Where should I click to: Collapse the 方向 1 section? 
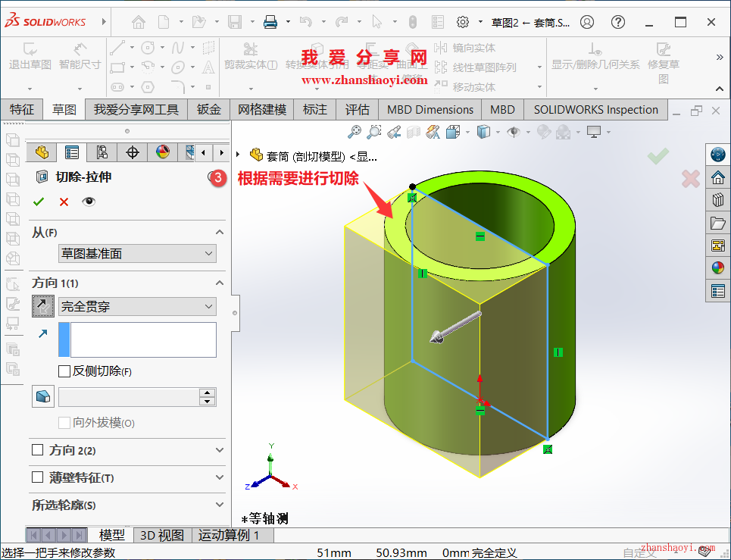click(x=220, y=283)
